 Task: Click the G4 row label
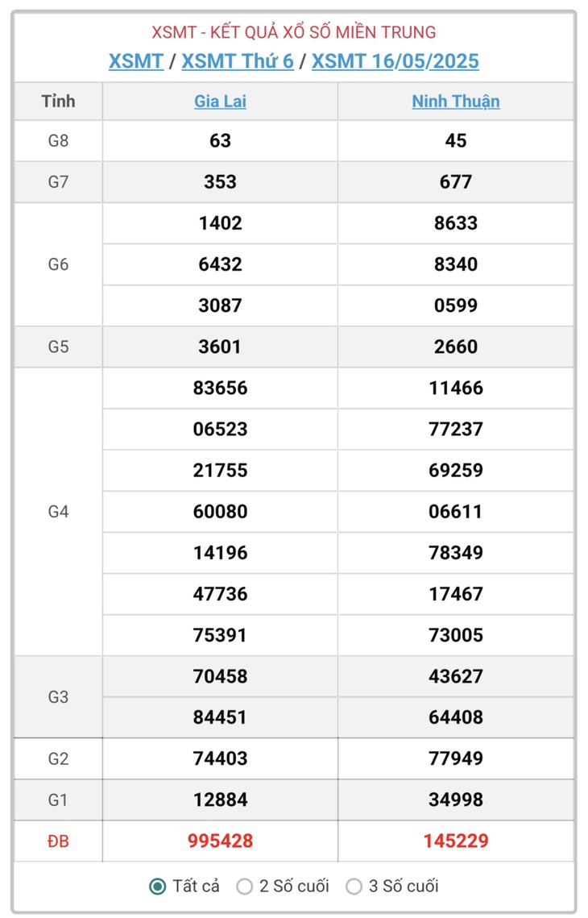(x=59, y=512)
